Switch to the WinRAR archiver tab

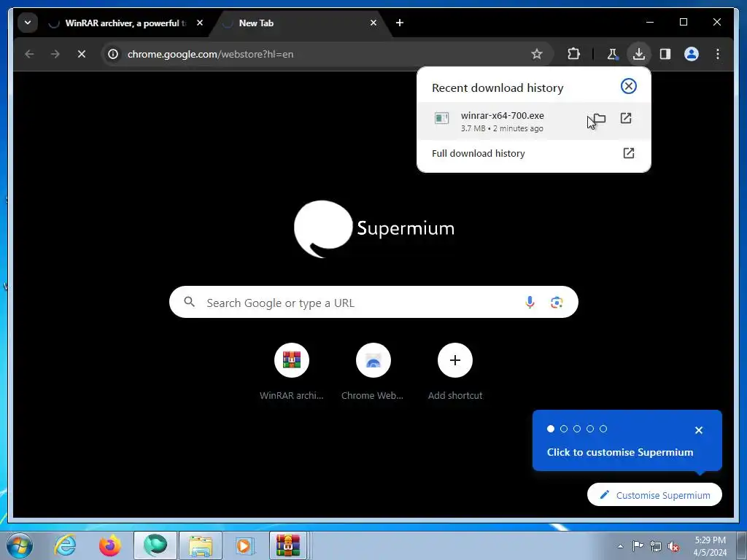pyautogui.click(x=125, y=23)
